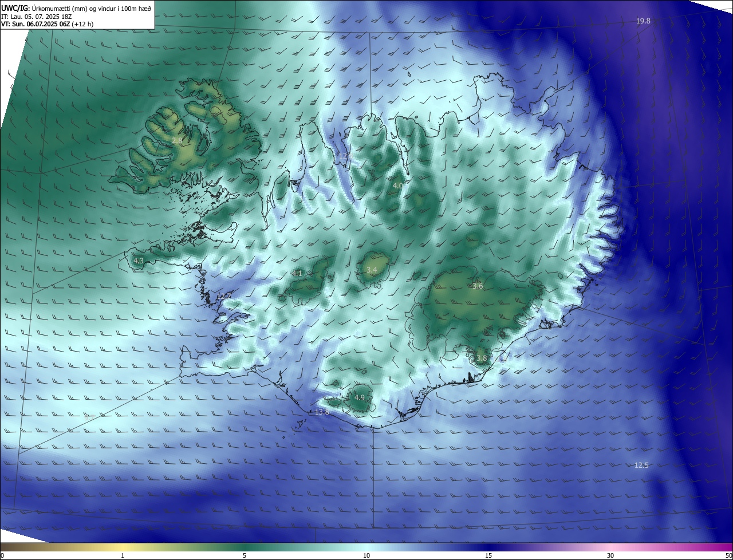This screenshot has width=733, height=560.
Task: Click the 3.4 value label on the map
Action: tap(371, 270)
